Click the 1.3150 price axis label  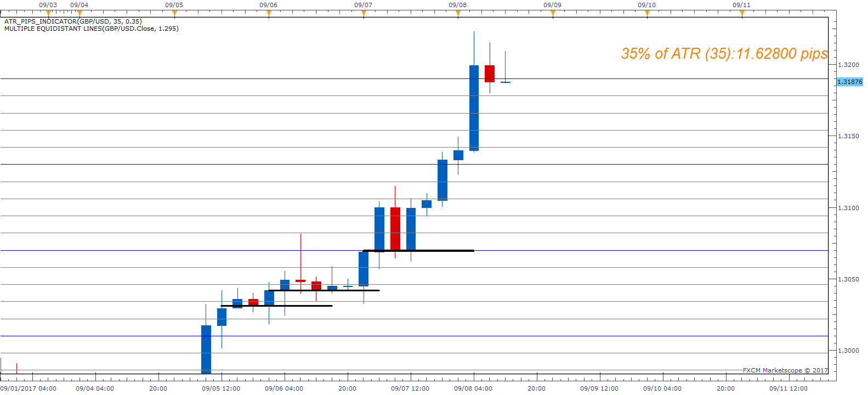849,136
